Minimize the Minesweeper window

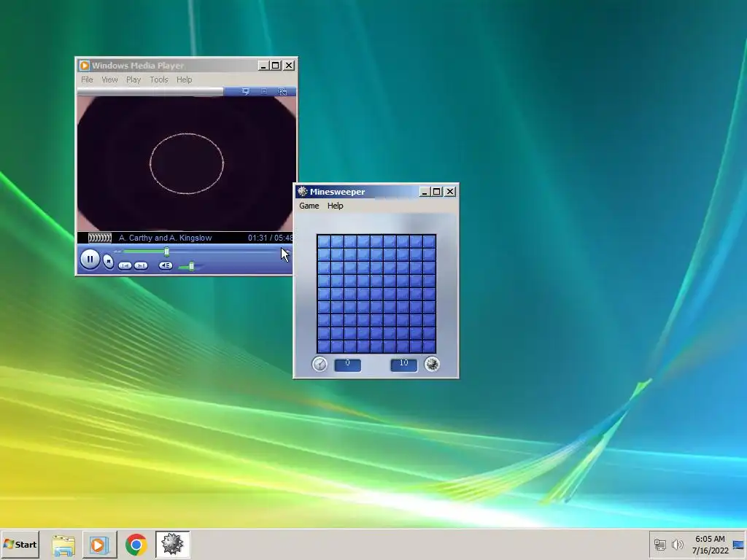424,192
